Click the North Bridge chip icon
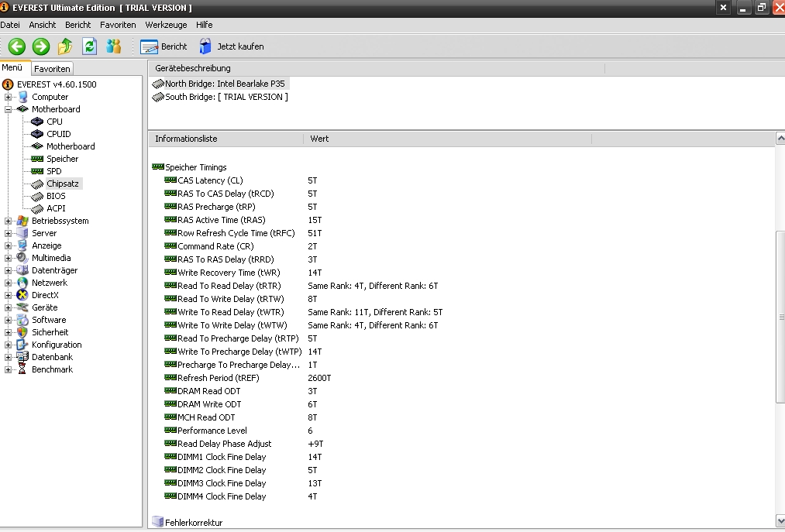Viewport: 785px width, 532px height. click(x=158, y=84)
